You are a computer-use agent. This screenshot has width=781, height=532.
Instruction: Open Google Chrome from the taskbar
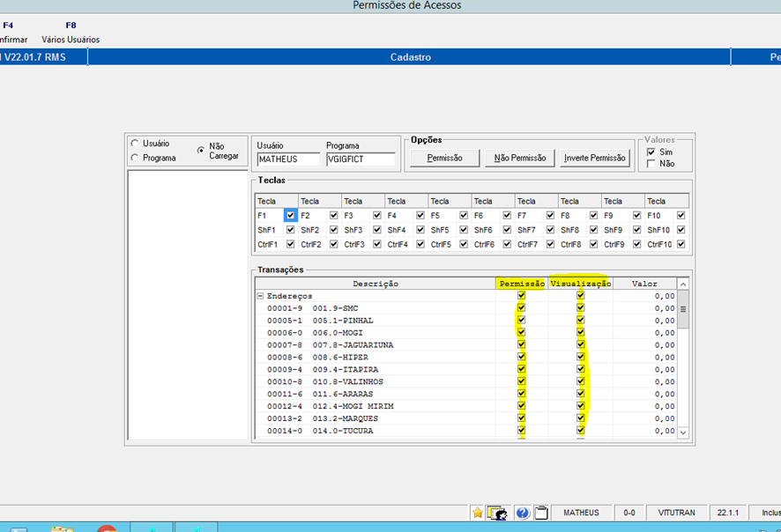107,528
